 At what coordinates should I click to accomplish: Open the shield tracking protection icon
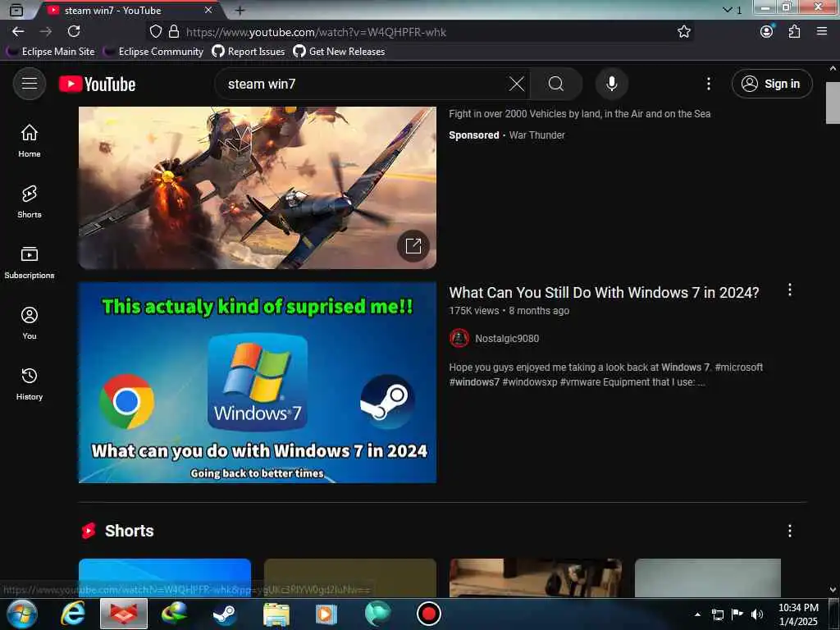click(155, 32)
